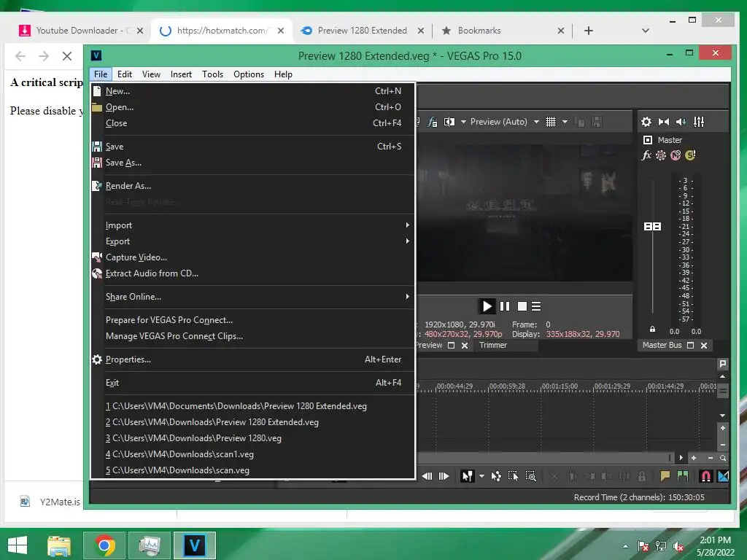Image resolution: width=747 pixels, height=560 pixels.
Task: Click the Downmix Output icon in Master Bus
Action: [664, 122]
